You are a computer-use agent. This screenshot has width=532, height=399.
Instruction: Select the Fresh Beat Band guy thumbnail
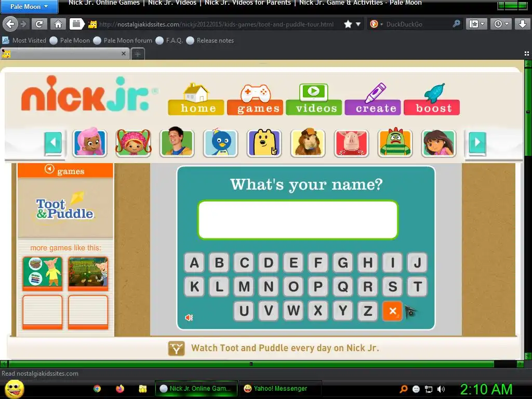(177, 142)
